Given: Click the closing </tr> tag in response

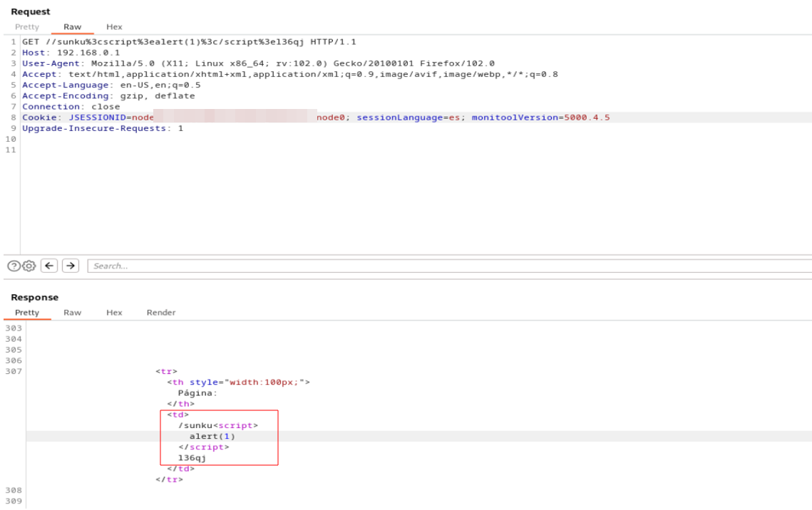Looking at the screenshot, I should (x=170, y=479).
